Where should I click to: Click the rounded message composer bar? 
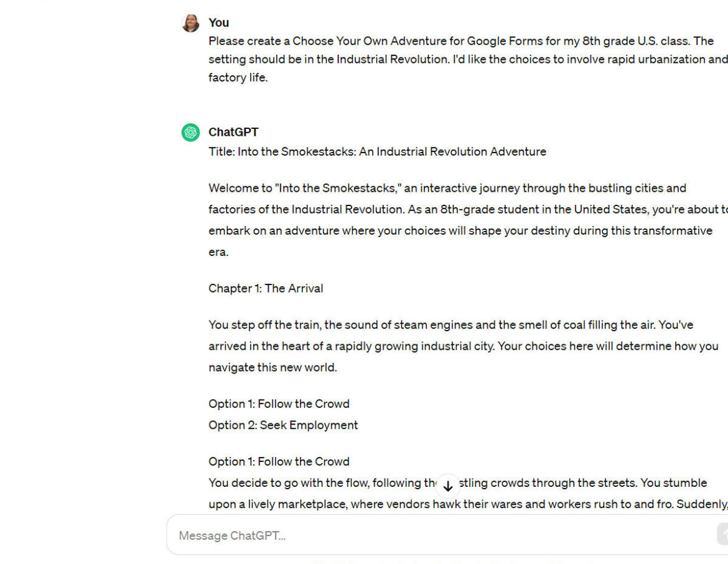436,535
